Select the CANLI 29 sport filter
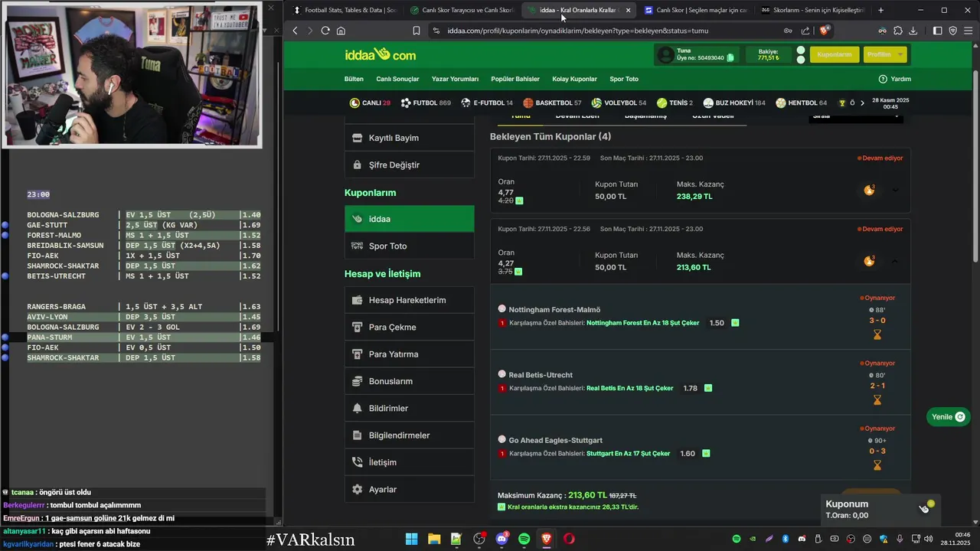 coord(370,103)
